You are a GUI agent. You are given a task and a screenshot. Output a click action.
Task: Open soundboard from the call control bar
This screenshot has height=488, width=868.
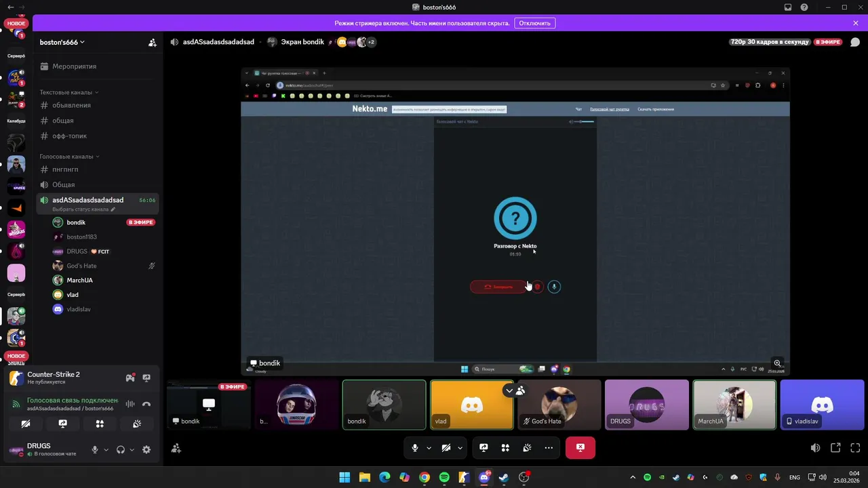527,448
